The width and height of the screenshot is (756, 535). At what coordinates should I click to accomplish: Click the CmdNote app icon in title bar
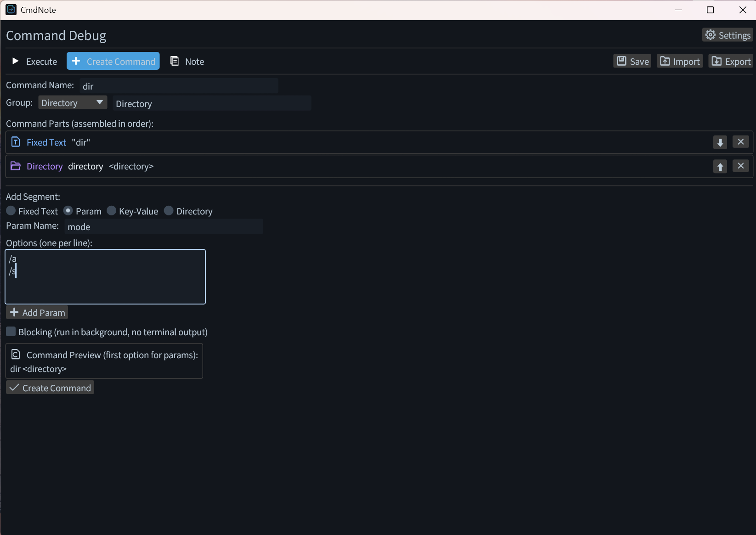pos(11,10)
